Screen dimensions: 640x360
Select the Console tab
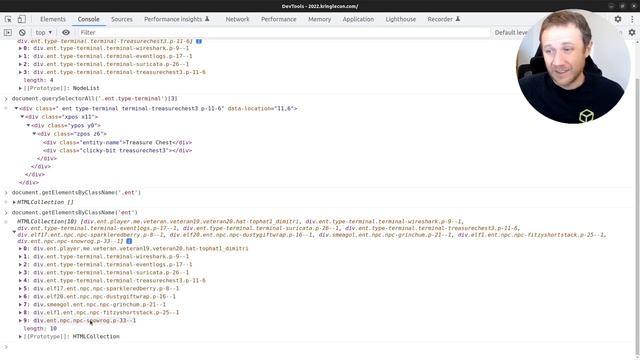pyautogui.click(x=89, y=19)
